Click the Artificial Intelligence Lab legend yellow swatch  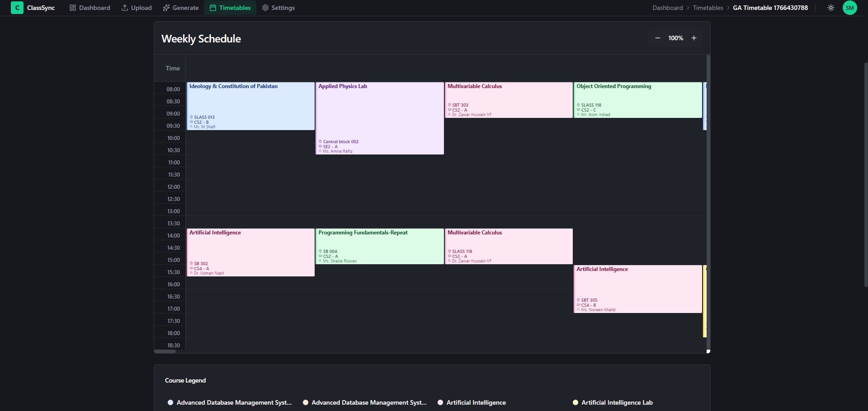pos(576,402)
